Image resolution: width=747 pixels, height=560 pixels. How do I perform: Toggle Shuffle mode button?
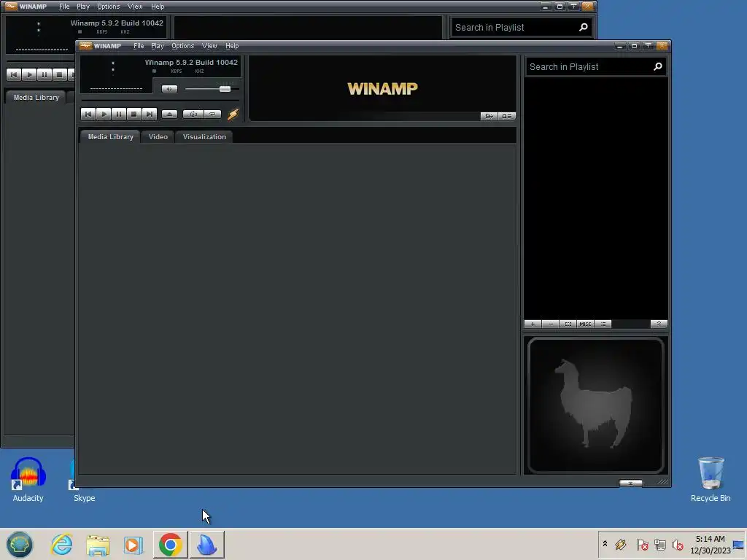(193, 114)
